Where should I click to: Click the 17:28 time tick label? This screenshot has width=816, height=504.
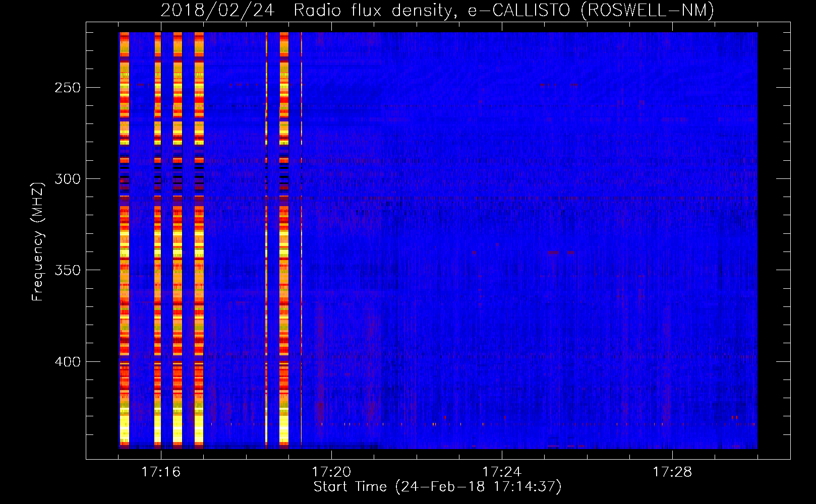(672, 472)
